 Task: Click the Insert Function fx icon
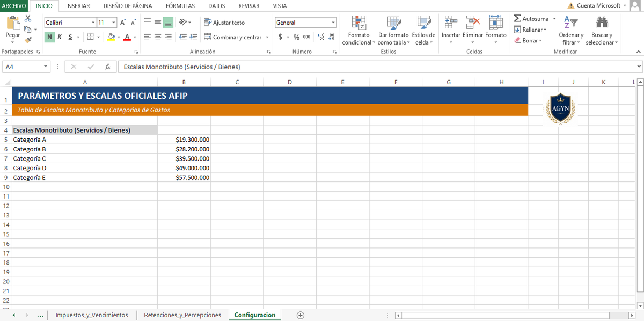coord(107,67)
